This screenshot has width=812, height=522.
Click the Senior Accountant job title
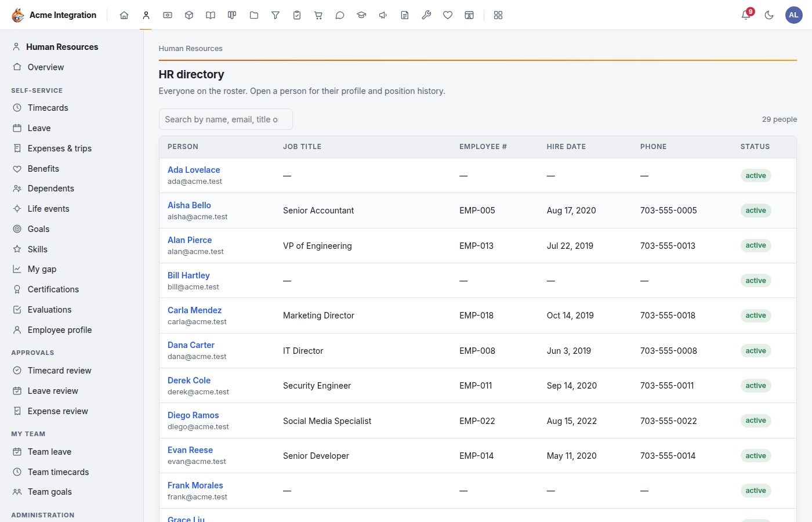pos(318,211)
